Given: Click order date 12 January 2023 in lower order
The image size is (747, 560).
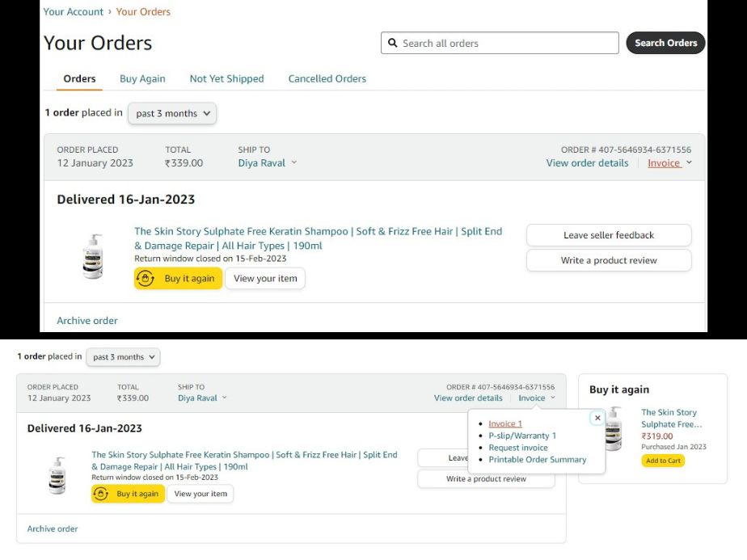Looking at the screenshot, I should point(59,398).
